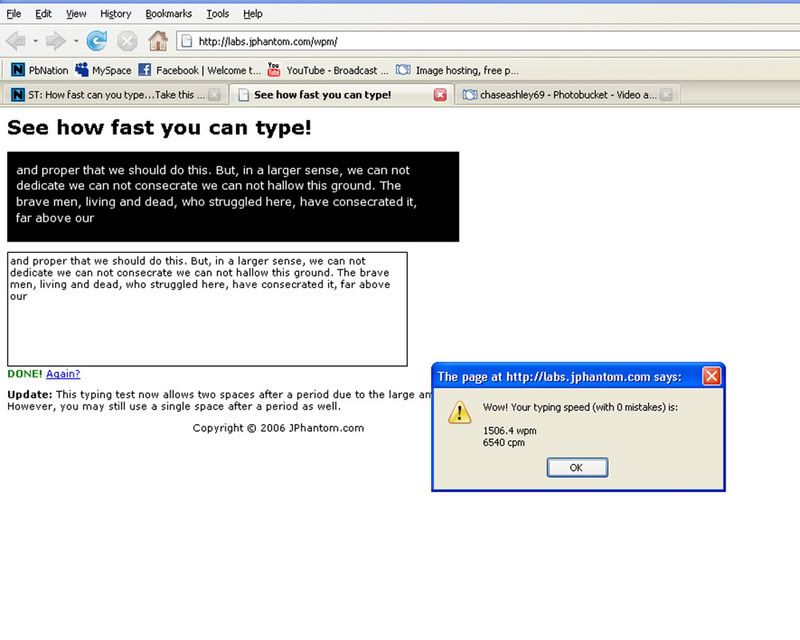
Task: Open forward history dropdown arrow
Action: click(76, 41)
